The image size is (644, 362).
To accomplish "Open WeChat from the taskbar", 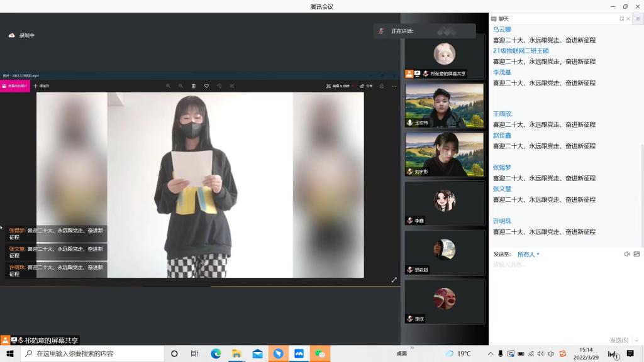I will pyautogui.click(x=319, y=354).
